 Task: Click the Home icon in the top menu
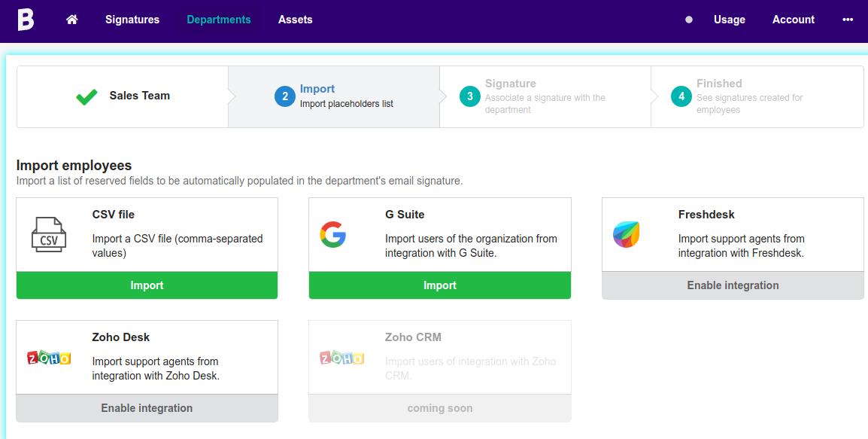pos(71,20)
